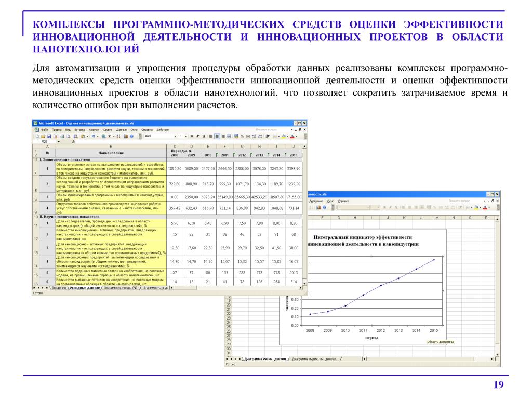Switch to the Значимость показ. (N) sheet tab
The width and height of the screenshot is (532, 399).
click(121, 288)
